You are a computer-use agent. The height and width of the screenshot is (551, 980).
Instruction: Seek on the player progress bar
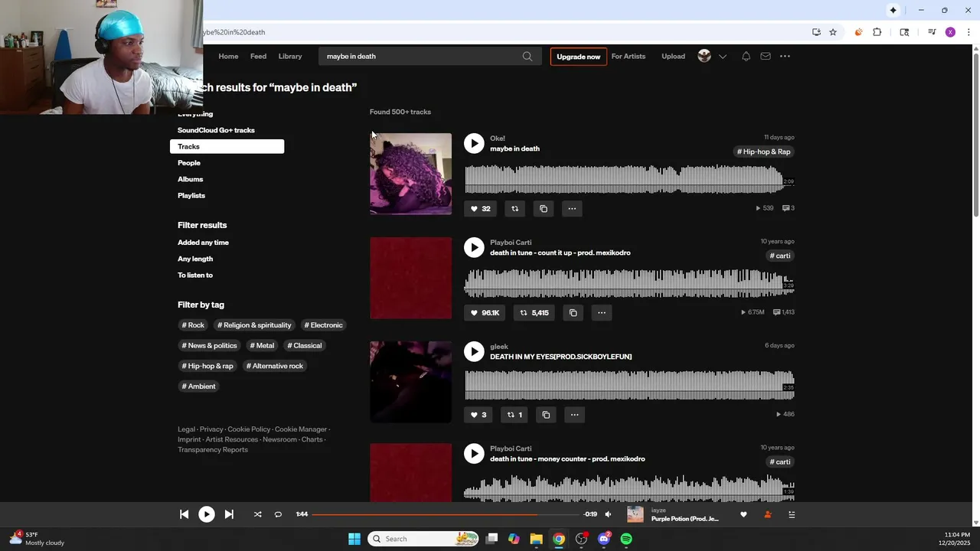[446, 514]
